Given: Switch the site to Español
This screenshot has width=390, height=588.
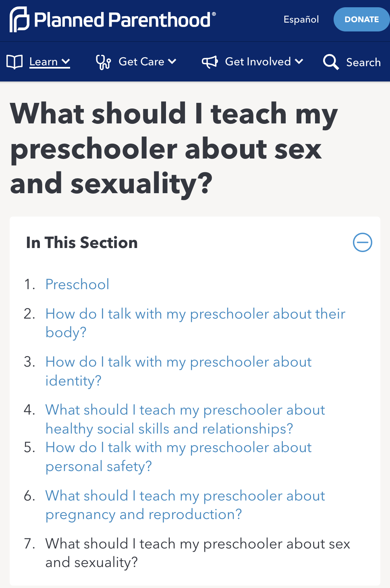Looking at the screenshot, I should point(301,19).
